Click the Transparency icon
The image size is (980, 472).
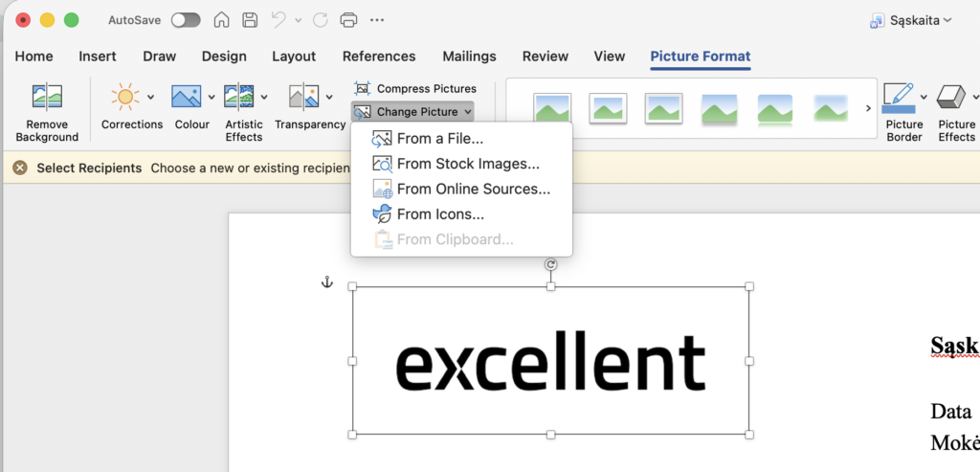click(303, 97)
